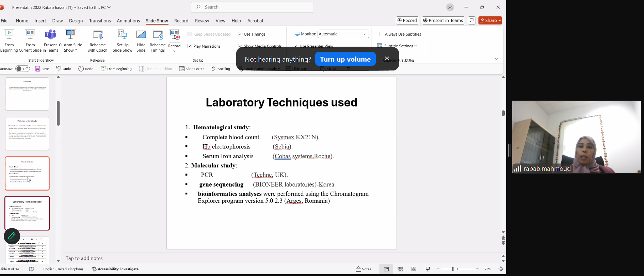Viewport: 644px width, 276px height.
Task: Start Rehearse Timings
Action: [x=158, y=41]
